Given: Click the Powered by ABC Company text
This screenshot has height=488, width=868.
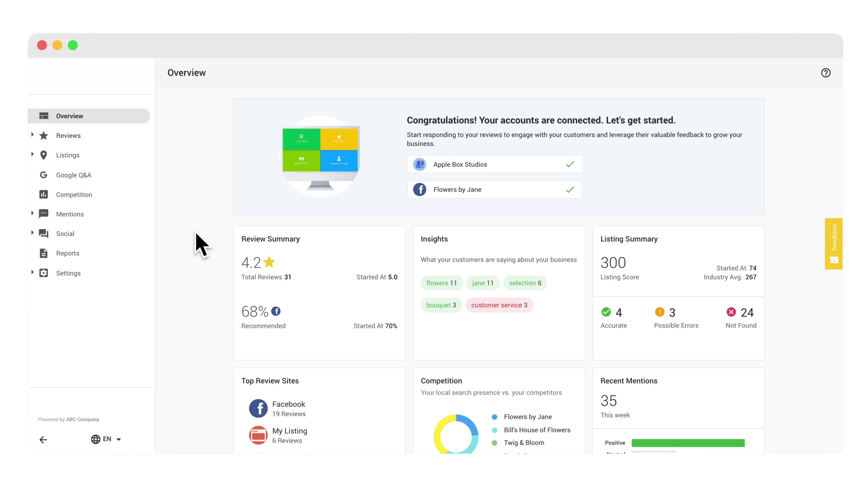Looking at the screenshot, I should (68, 419).
